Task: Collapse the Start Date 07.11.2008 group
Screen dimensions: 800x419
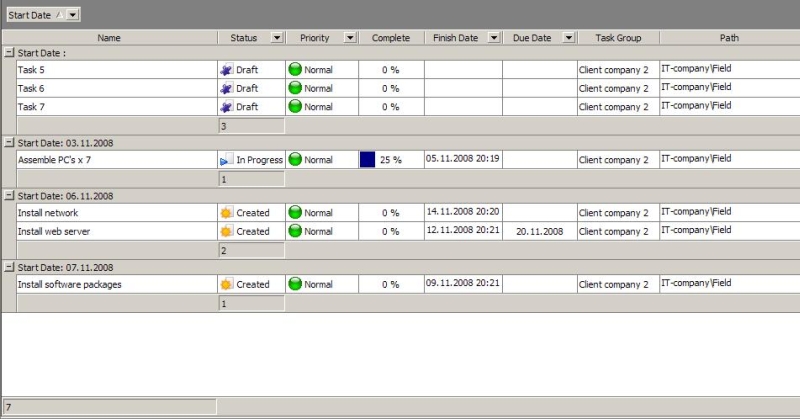Action: coord(9,267)
